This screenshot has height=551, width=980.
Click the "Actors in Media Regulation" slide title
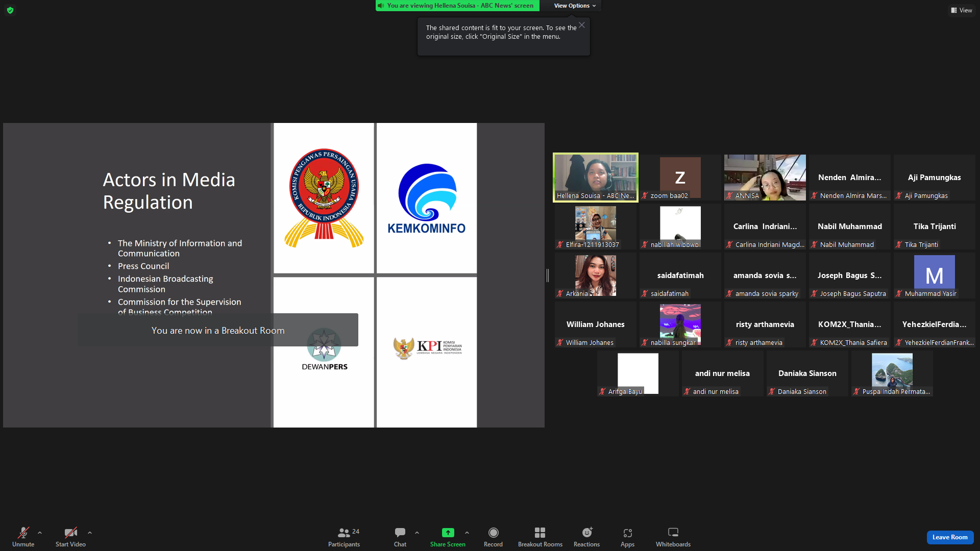pyautogui.click(x=169, y=191)
